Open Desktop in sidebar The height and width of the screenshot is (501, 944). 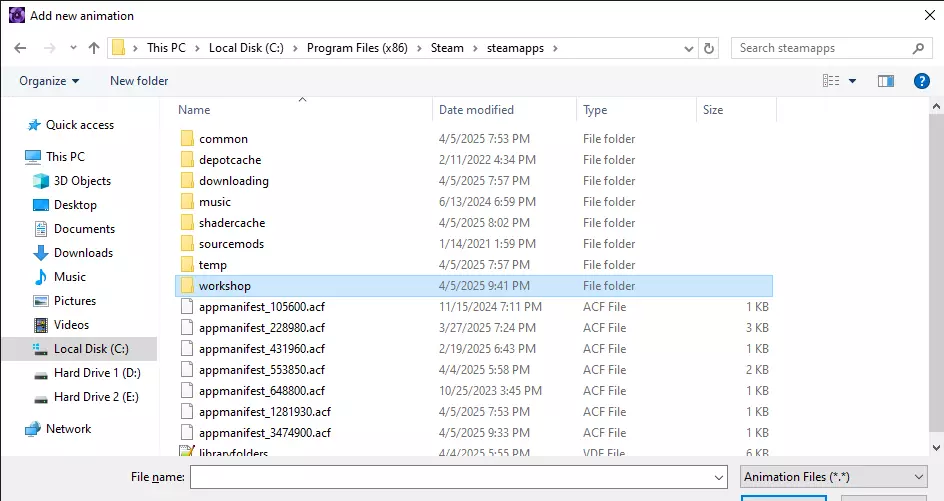[75, 205]
